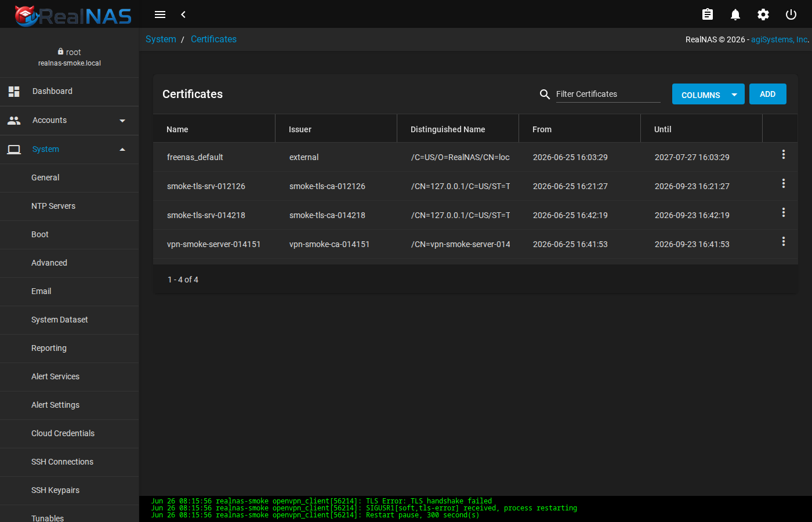The image size is (812, 522).
Task: Click the ADD button
Action: coord(767,94)
